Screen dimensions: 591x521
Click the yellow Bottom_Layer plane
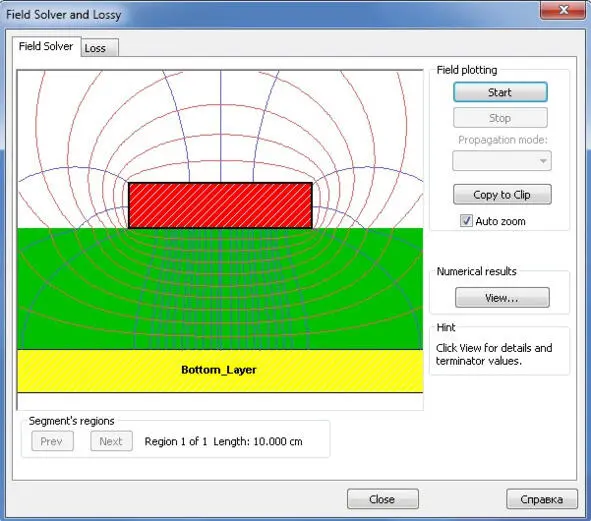click(220, 371)
